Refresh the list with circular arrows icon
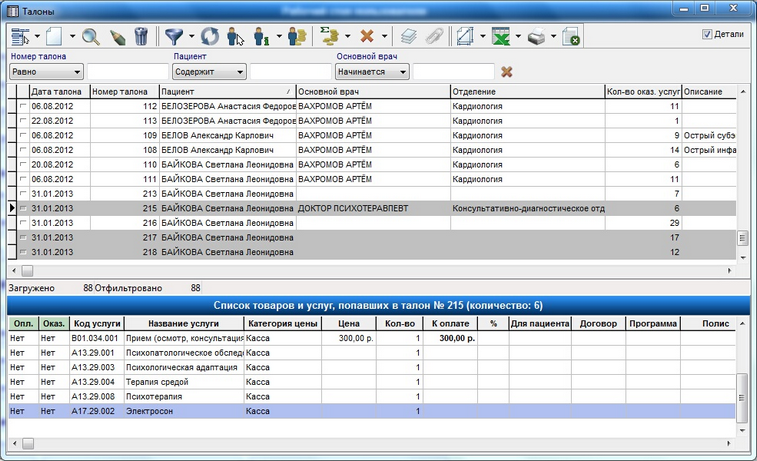Screen dimensions: 757x461 [x=210, y=36]
